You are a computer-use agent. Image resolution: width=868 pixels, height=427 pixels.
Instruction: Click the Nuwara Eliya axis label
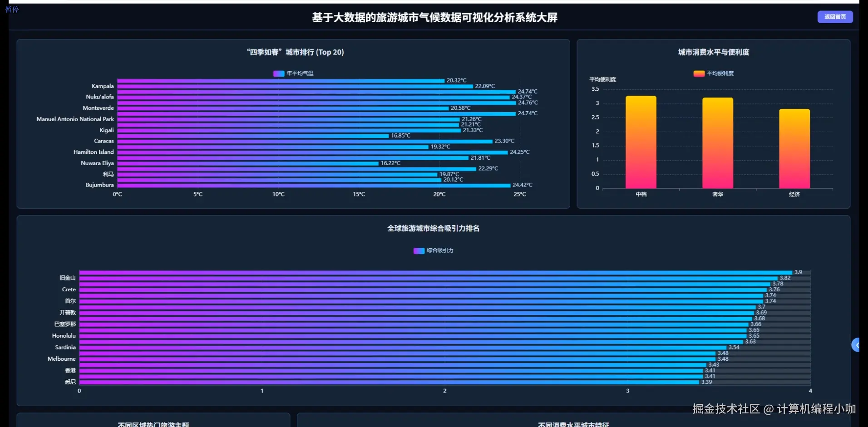tap(97, 163)
